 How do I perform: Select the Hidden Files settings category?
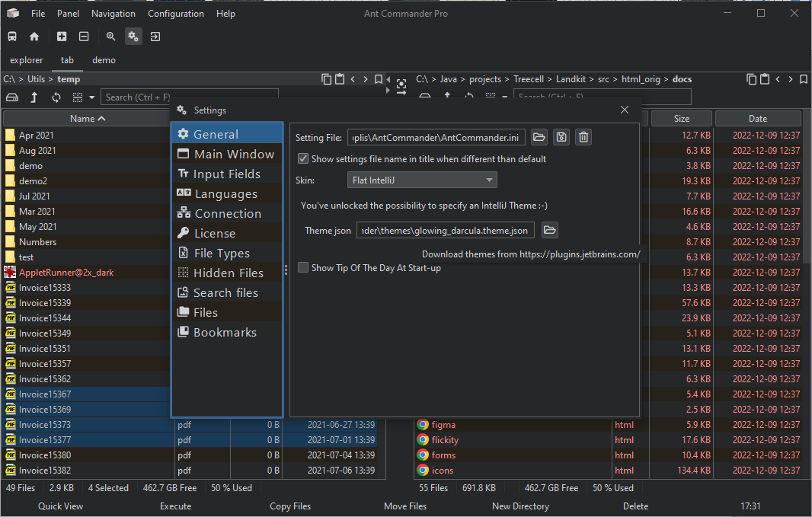click(x=227, y=273)
